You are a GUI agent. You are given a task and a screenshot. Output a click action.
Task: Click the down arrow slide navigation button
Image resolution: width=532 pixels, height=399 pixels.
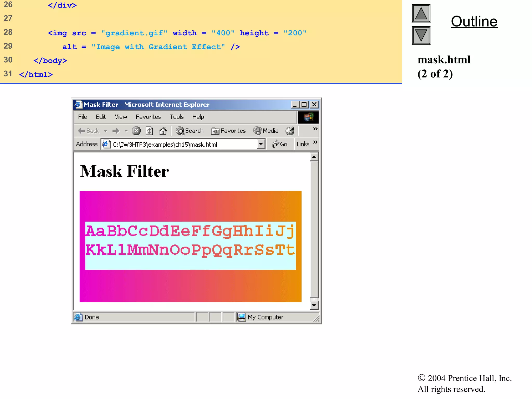pos(421,35)
